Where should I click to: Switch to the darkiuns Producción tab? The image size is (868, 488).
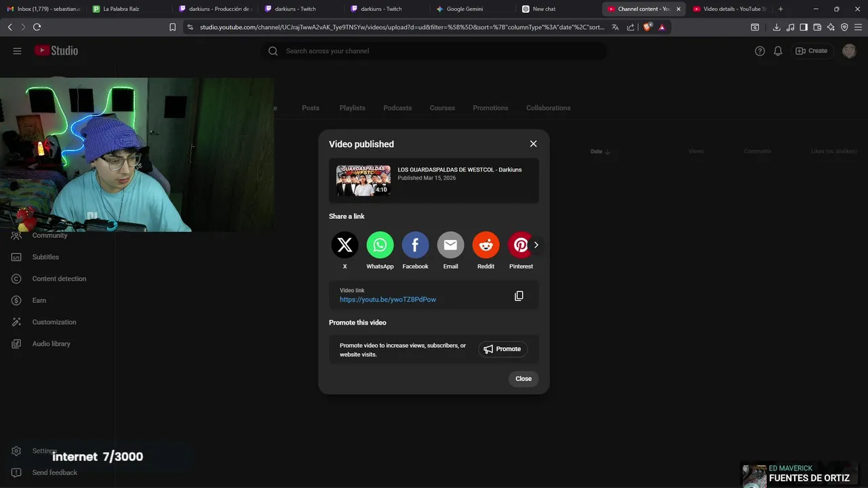(215, 9)
